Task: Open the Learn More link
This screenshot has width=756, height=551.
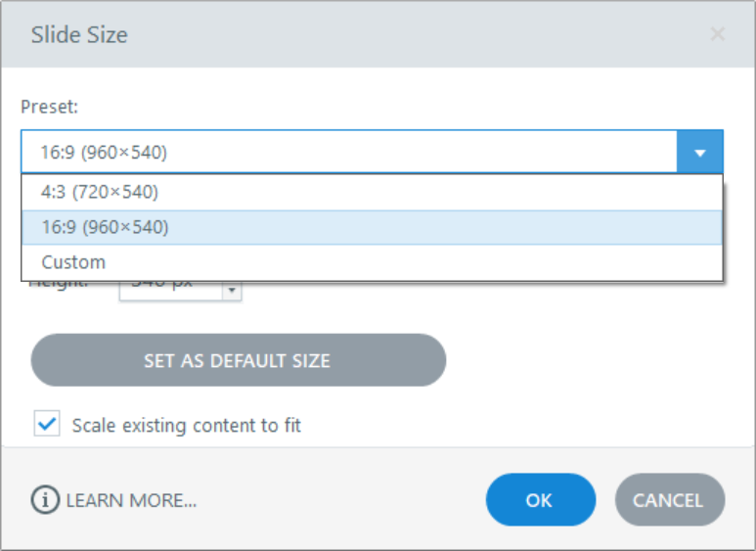Action: coord(131,501)
